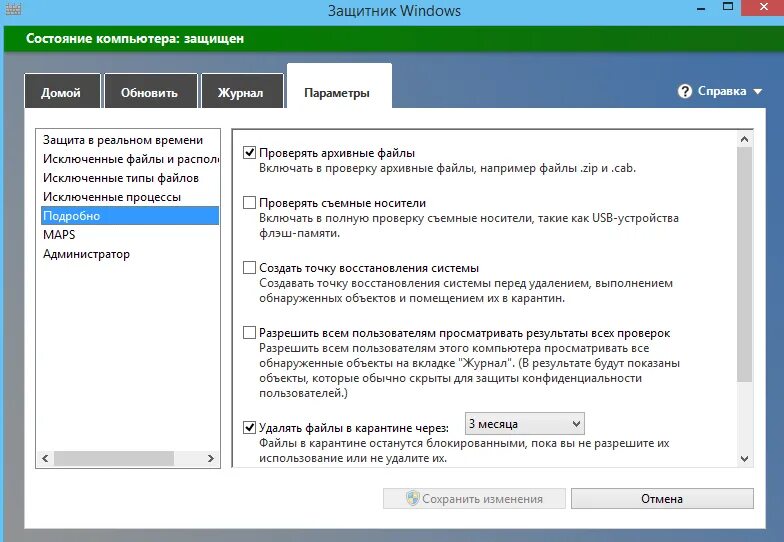Select the Подробно settings entry
The height and width of the screenshot is (542, 784).
pos(130,216)
